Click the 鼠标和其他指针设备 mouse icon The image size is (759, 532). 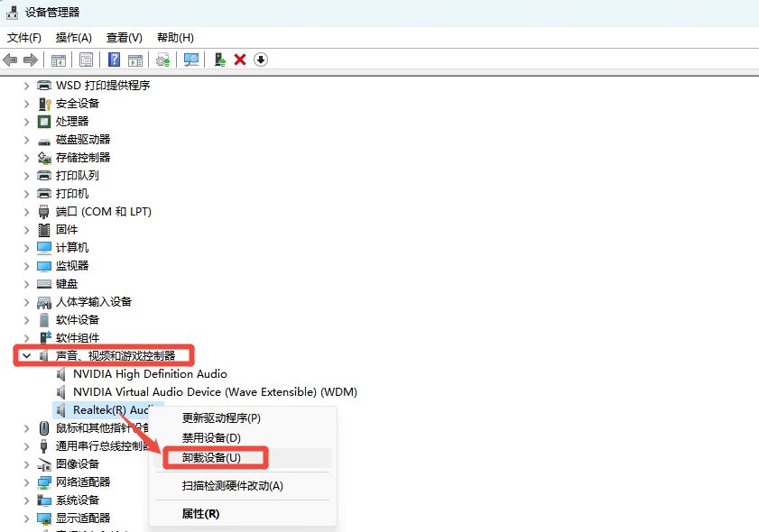[x=44, y=428]
